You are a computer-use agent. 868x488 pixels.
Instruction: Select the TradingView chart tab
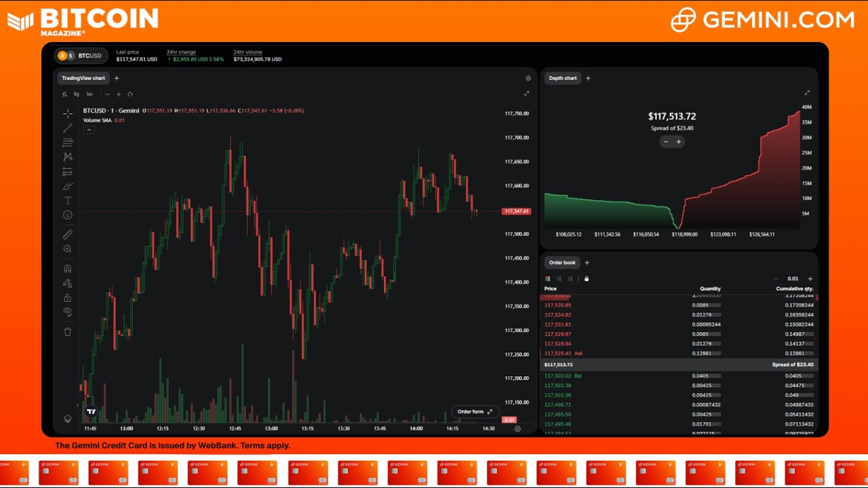coord(83,78)
